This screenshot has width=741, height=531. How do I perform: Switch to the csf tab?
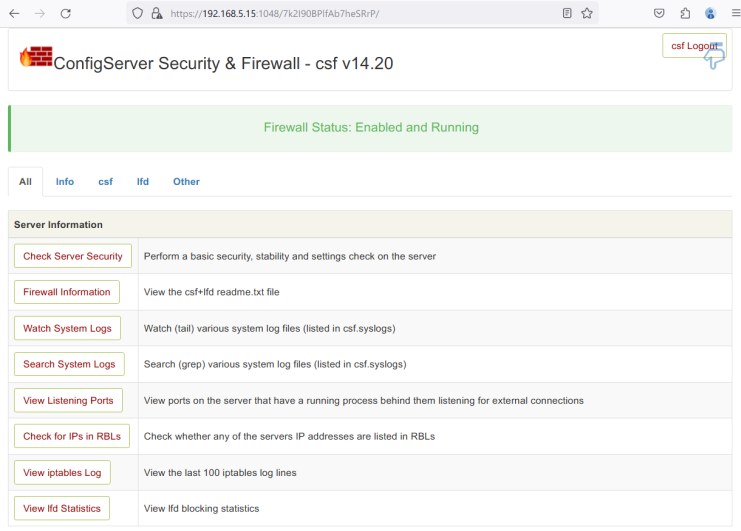pos(105,181)
